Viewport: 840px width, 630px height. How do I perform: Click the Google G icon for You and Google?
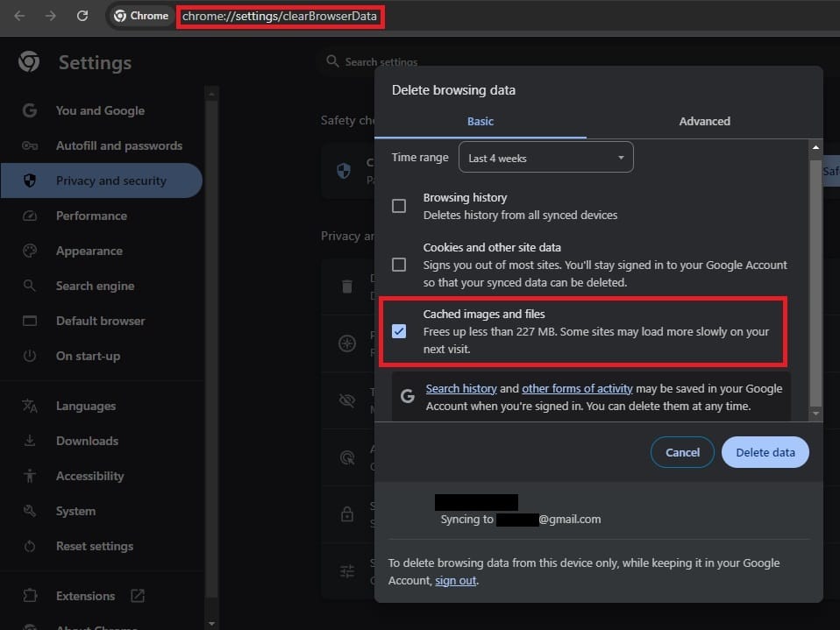click(x=30, y=110)
